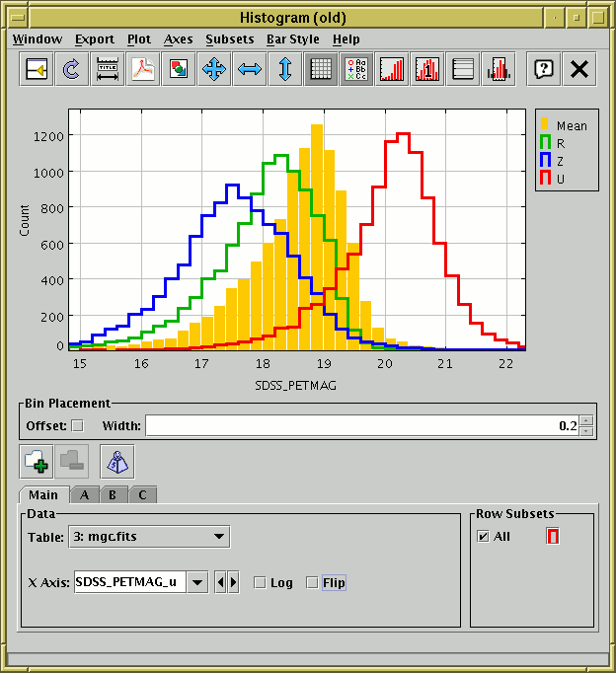Click the rescale X axis horizontal arrows icon
The width and height of the screenshot is (616, 673).
pyautogui.click(x=250, y=69)
